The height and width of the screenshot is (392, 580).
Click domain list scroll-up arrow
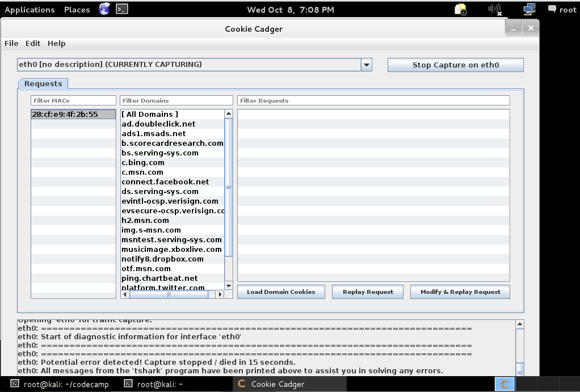229,113
